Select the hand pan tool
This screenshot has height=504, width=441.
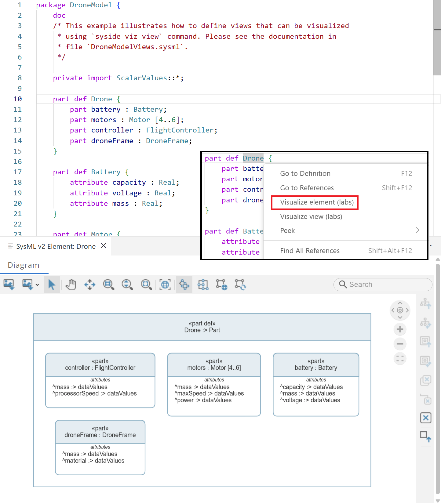point(71,285)
